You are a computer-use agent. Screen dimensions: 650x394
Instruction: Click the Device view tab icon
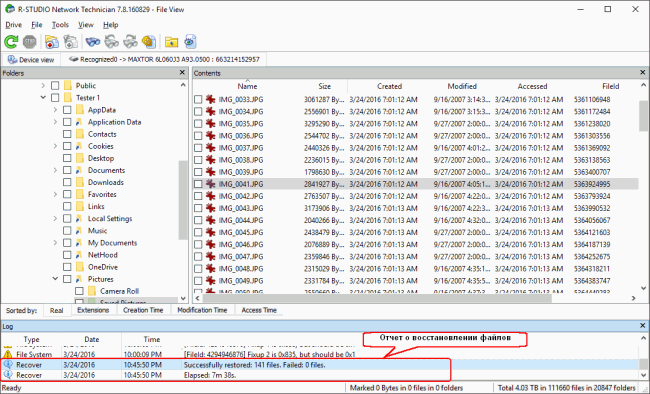pyautogui.click(x=12, y=60)
